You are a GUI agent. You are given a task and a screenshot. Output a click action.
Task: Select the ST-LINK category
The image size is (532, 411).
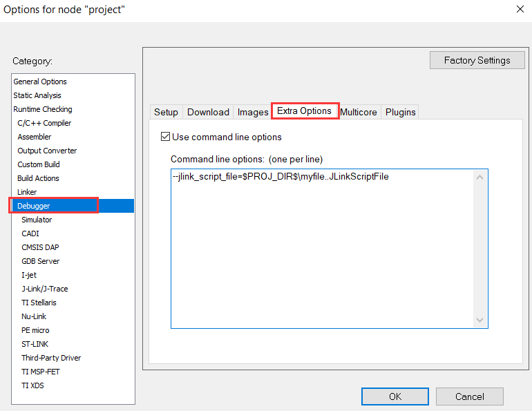(35, 344)
